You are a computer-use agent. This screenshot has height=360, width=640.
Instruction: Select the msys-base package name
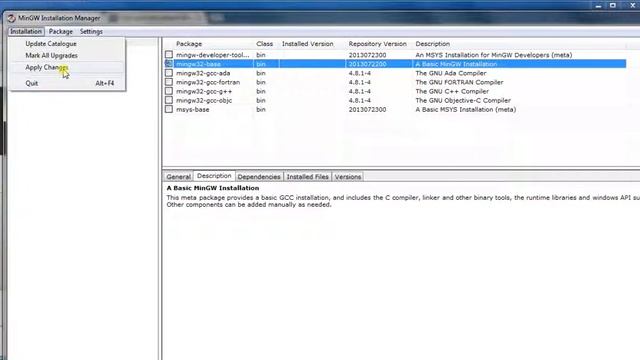[x=193, y=109]
